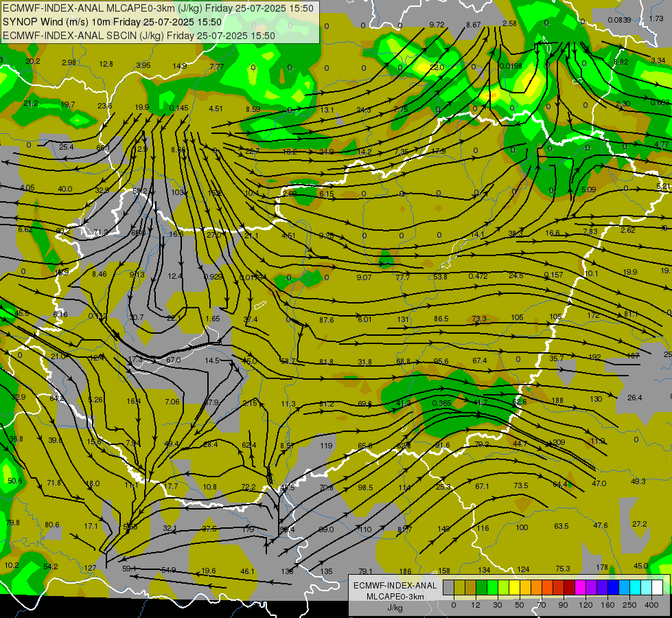Click the legend tick label 400
Viewport: 672px width, 618px height.
(x=651, y=605)
